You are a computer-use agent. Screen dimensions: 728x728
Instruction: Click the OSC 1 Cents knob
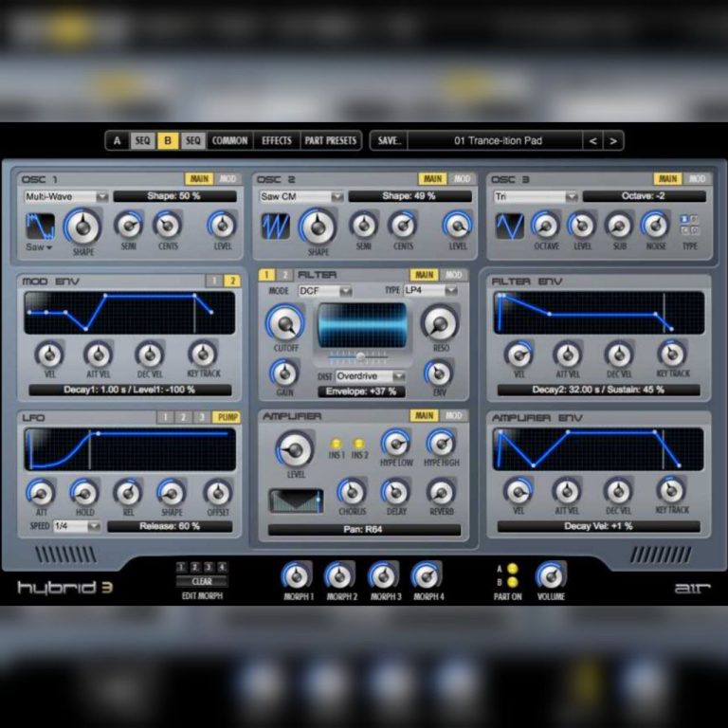tap(168, 226)
